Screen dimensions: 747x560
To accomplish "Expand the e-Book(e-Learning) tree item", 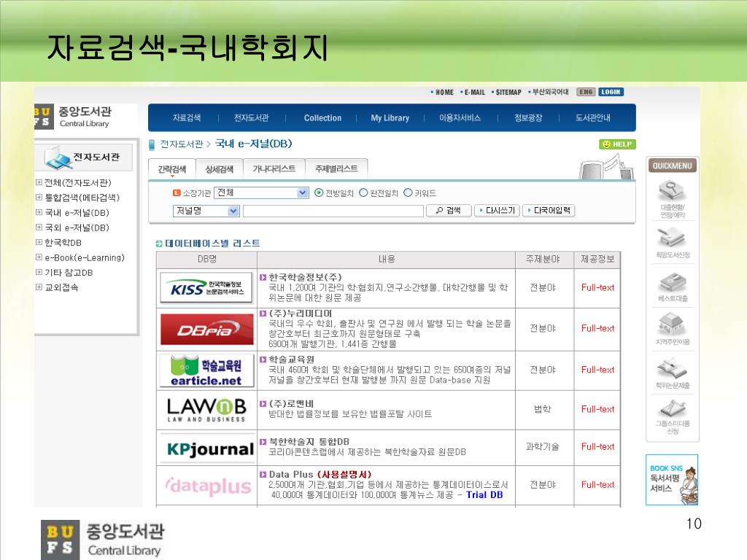I will point(39,257).
